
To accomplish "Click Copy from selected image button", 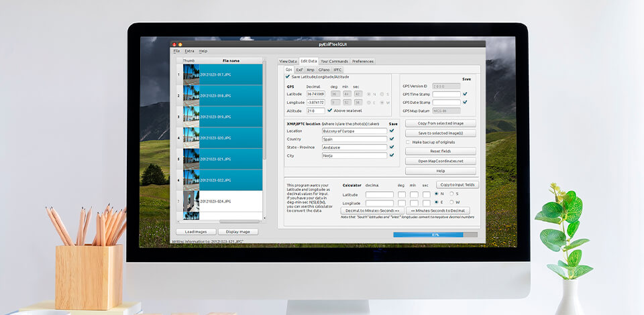I will pos(441,123).
